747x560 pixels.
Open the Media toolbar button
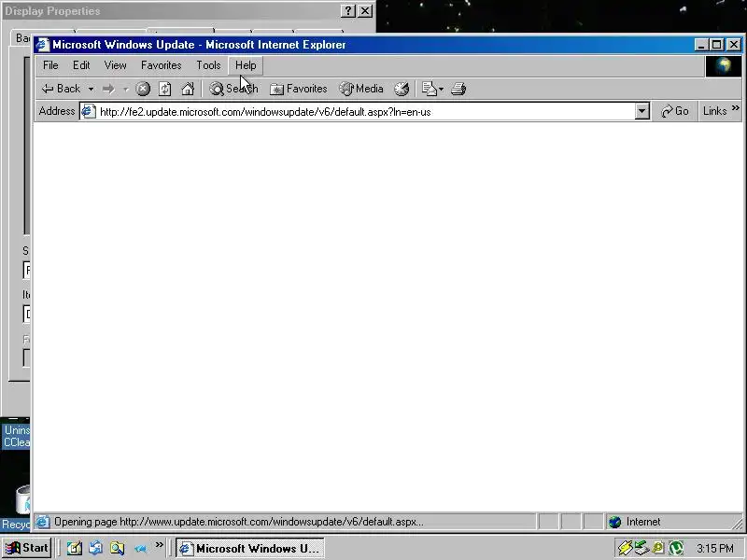pos(361,89)
